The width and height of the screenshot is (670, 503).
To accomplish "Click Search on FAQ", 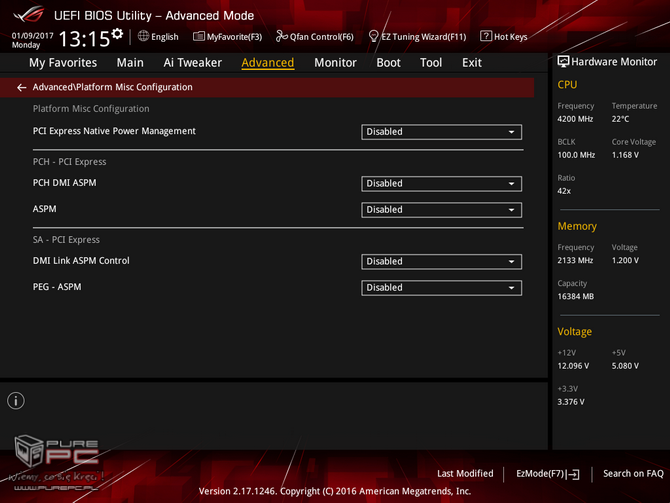I will (633, 474).
